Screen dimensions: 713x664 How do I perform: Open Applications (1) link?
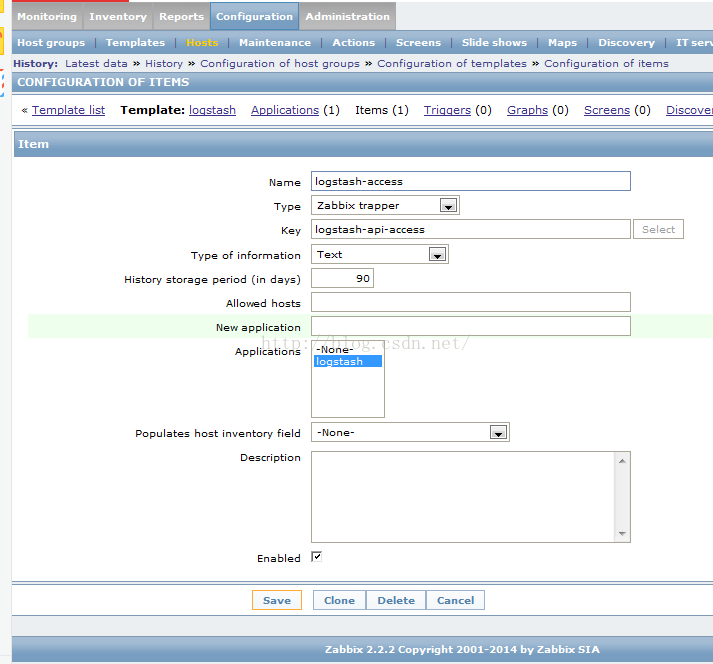coord(285,110)
